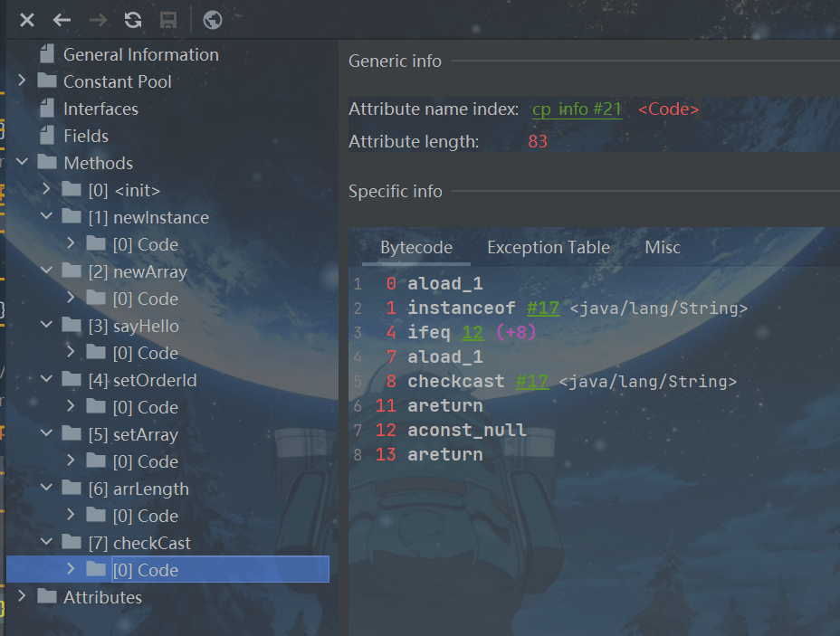This screenshot has width=840, height=636.
Task: Open #17 link in instanceof instruction
Action: point(543,309)
